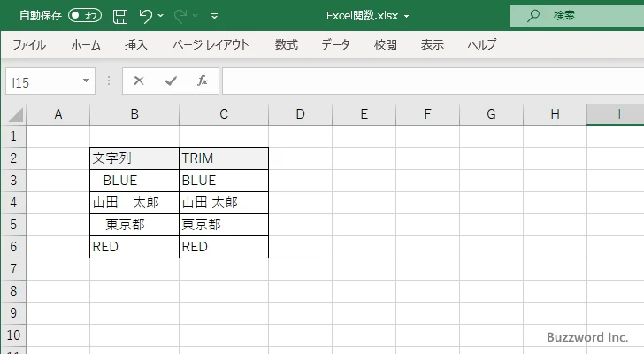Switch to the ホーム tab
The height and width of the screenshot is (354, 644).
(x=86, y=44)
